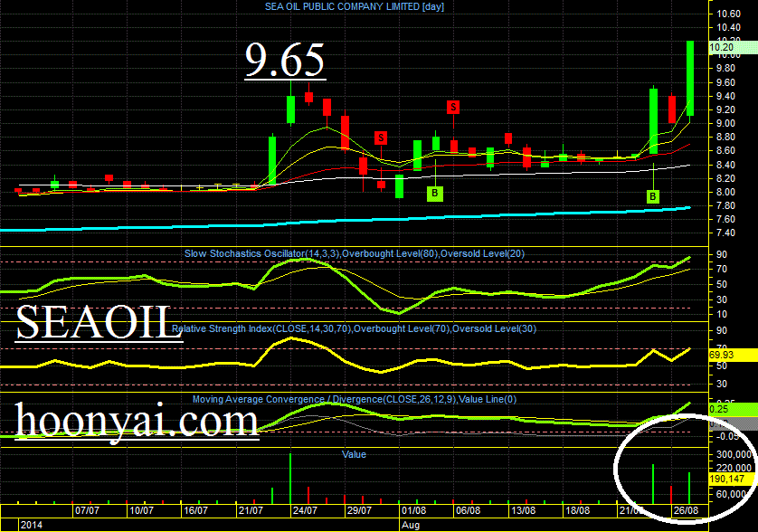
Task: Click the 07/07 date label
Action: pos(87,510)
